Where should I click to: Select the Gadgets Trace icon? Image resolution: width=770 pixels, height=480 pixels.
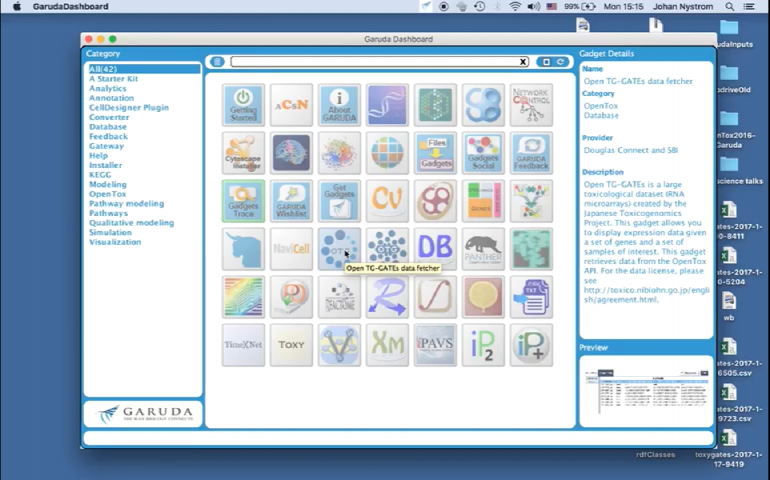click(243, 201)
